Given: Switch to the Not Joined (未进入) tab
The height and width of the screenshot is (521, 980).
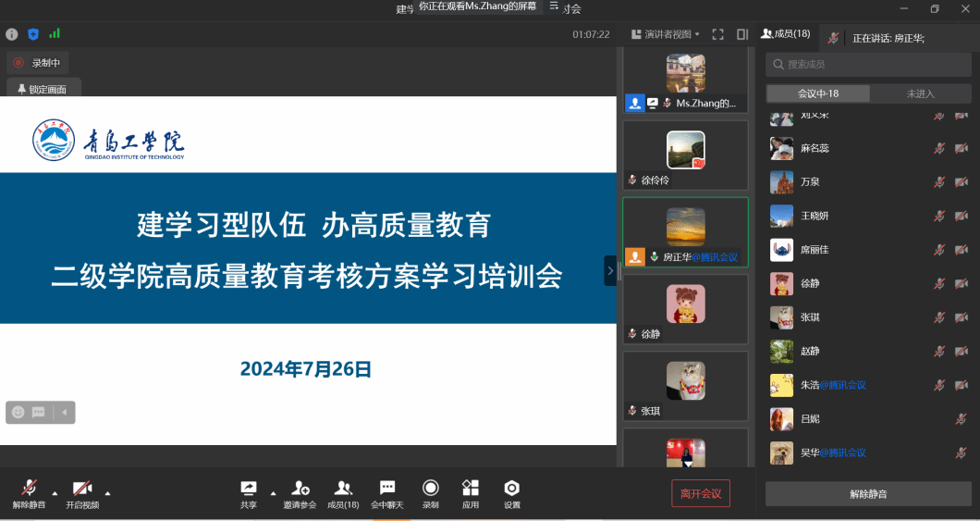Looking at the screenshot, I should coord(920,93).
